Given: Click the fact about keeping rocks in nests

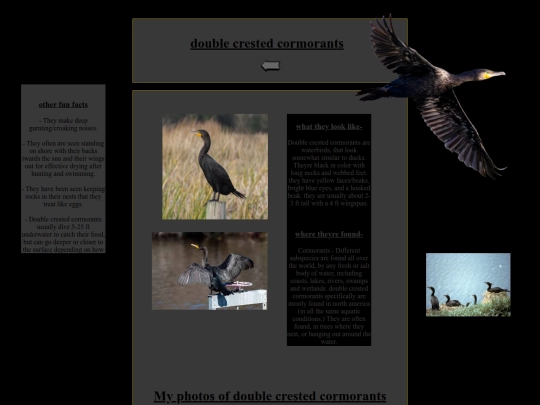Looking at the screenshot, I should point(63,196).
